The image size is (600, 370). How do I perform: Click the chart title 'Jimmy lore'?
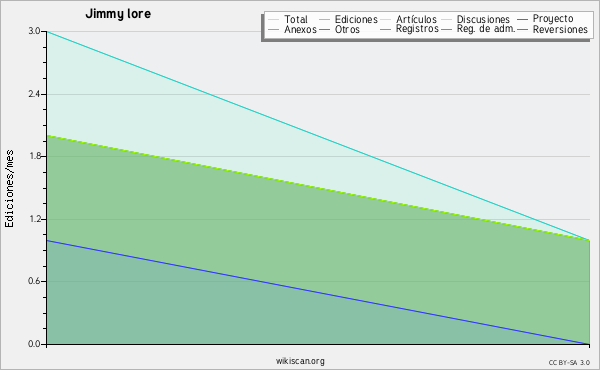[118, 14]
